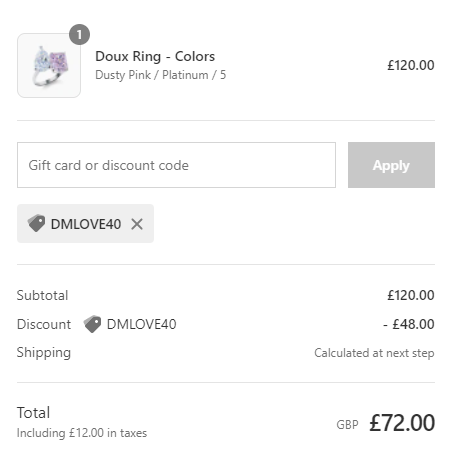Click the DMLOVE40 label in Discount row
This screenshot has height=476, width=449.
(141, 324)
